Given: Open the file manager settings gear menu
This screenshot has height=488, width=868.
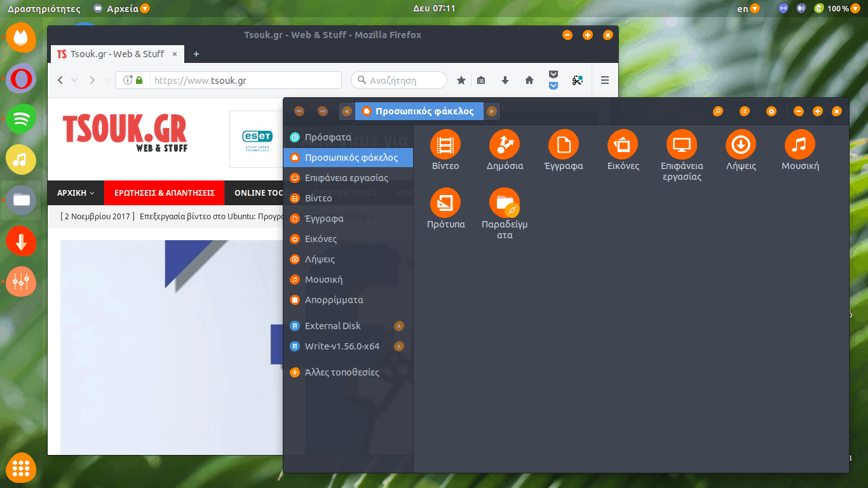Looking at the screenshot, I should [771, 111].
